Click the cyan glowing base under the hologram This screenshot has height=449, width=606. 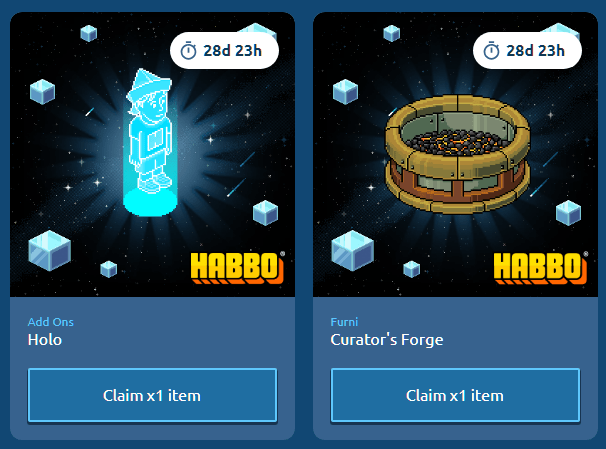(x=150, y=202)
